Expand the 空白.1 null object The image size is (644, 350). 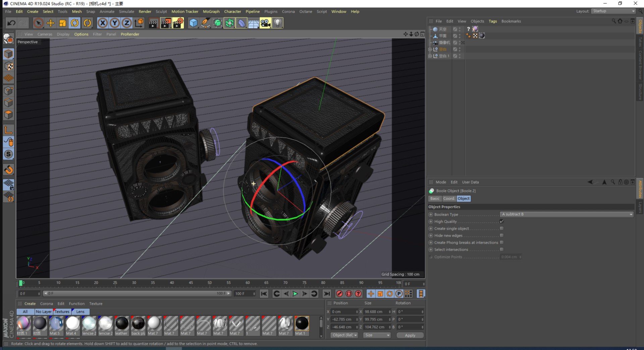pyautogui.click(x=430, y=56)
